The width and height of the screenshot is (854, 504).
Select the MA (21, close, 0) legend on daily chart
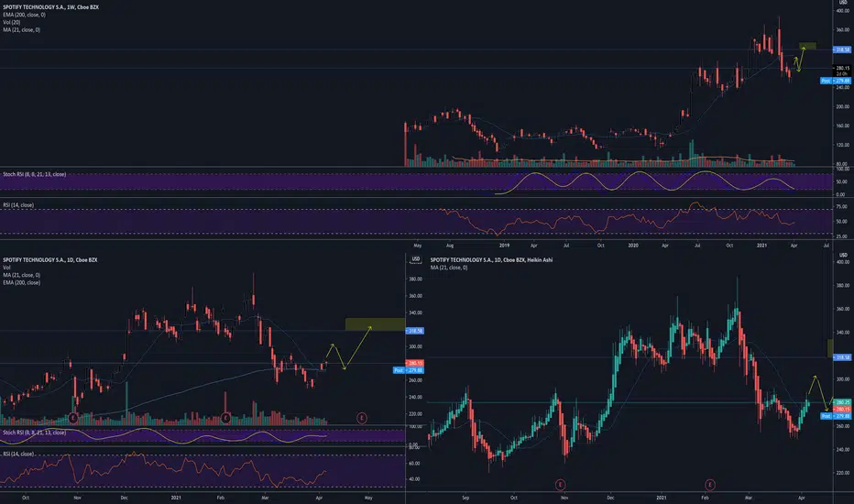pyautogui.click(x=21, y=275)
